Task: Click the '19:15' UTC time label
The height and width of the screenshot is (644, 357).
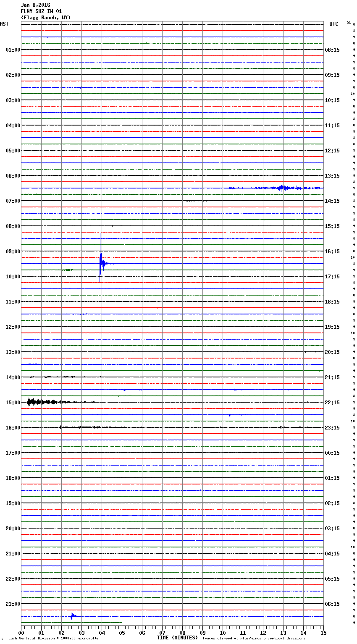Action: click(x=332, y=327)
